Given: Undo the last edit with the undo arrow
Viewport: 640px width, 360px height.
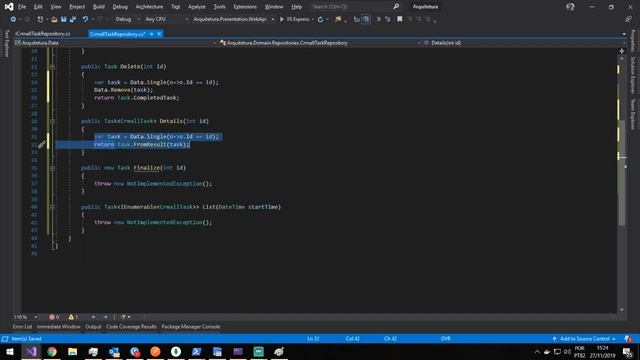Looking at the screenshot, I should (x=85, y=19).
